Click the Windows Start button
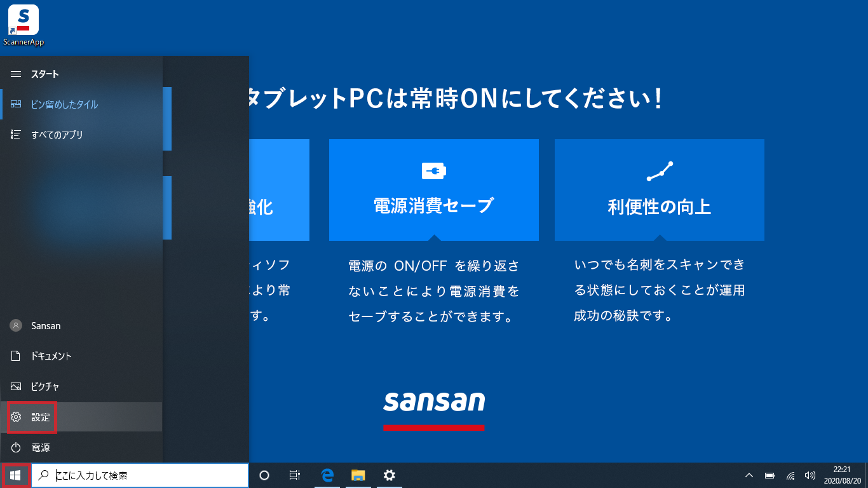 (x=16, y=475)
